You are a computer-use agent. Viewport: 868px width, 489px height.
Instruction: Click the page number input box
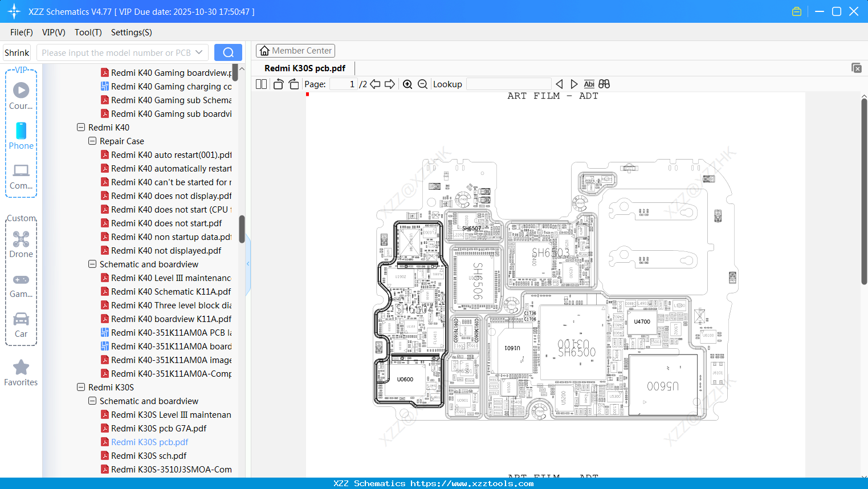coord(344,84)
